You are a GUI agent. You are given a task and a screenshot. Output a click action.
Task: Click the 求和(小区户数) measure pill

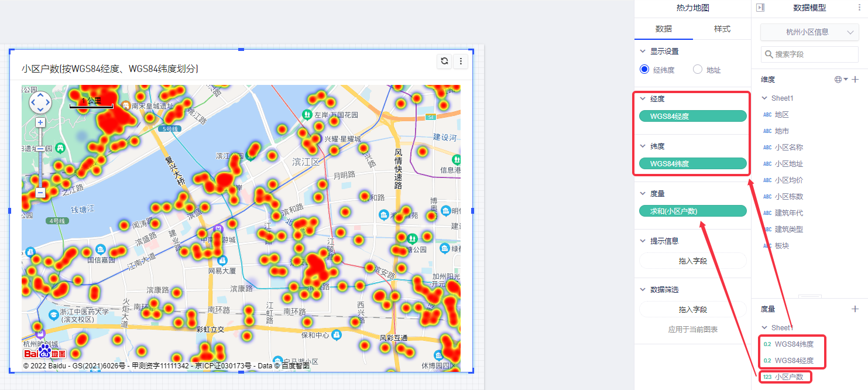[x=692, y=211]
